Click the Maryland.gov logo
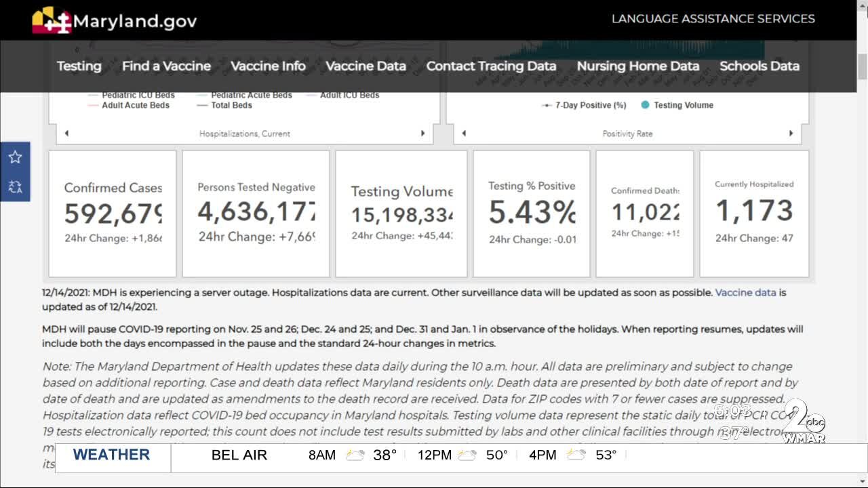Screen dimensions: 868x488 click(115, 20)
